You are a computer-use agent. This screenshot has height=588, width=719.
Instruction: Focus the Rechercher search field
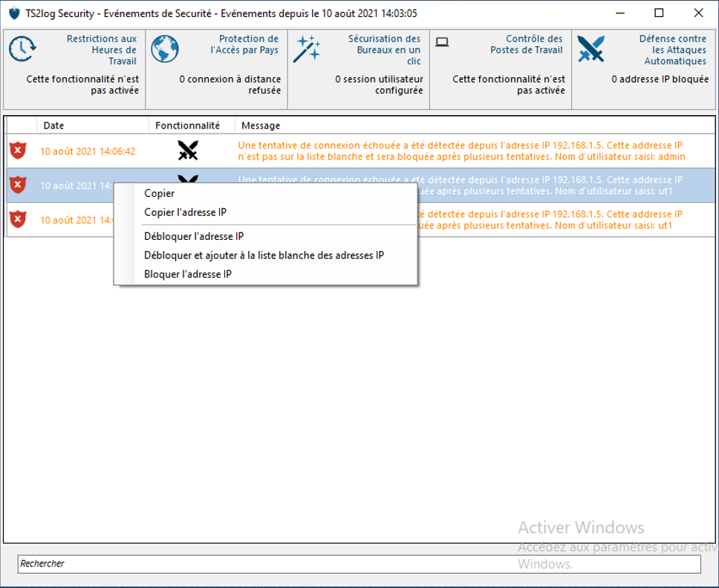tap(359, 563)
